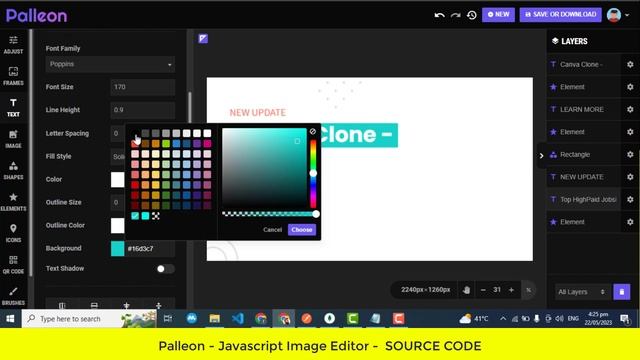Click Save or Download button
This screenshot has width=640, height=360.
[x=560, y=15]
